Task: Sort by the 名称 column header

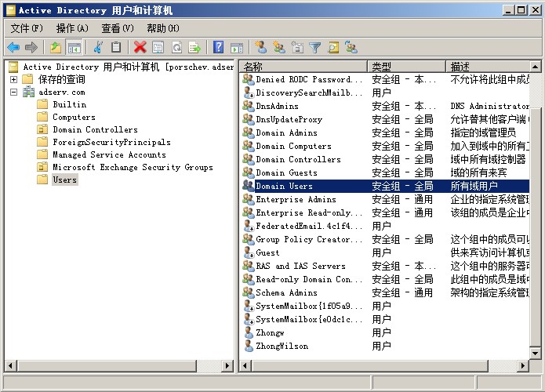Action: pos(303,66)
